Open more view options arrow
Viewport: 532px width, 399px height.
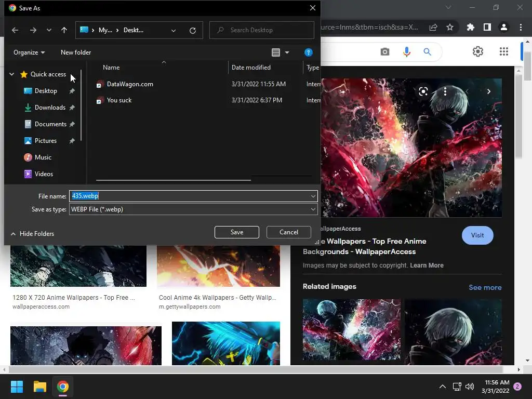point(287,52)
